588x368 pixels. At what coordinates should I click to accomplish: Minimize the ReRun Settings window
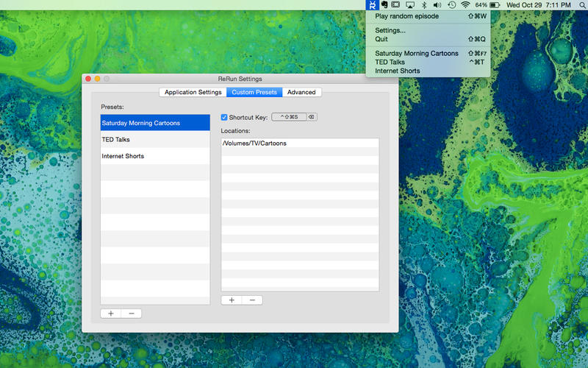point(97,79)
